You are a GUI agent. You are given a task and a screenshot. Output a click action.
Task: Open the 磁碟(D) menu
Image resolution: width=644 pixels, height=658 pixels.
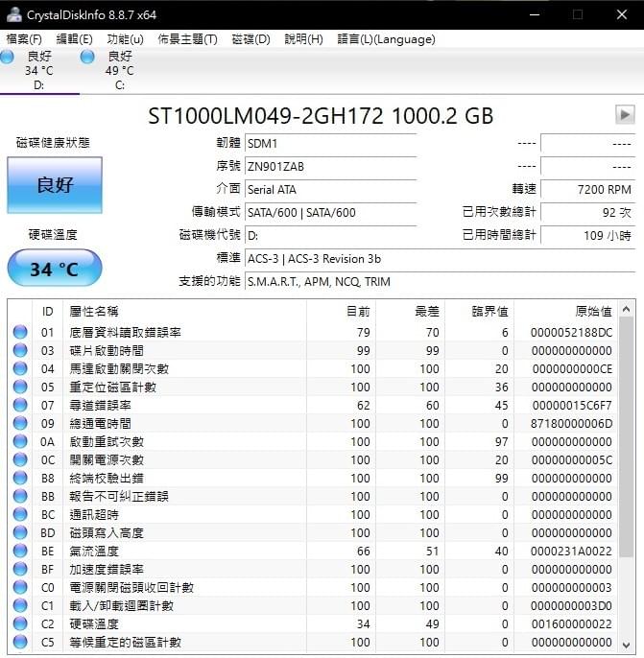pyautogui.click(x=251, y=39)
